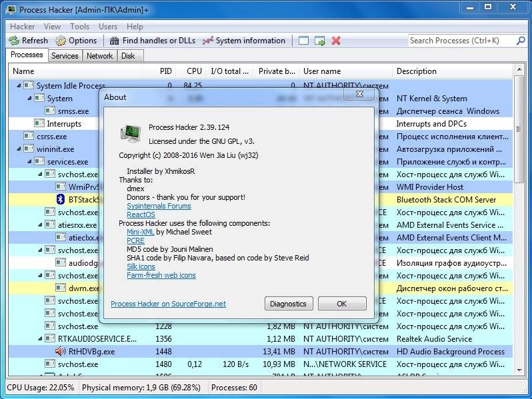Collapse svchost.exe node above dwm.exe row
The image size is (532, 399).
coord(40,276)
